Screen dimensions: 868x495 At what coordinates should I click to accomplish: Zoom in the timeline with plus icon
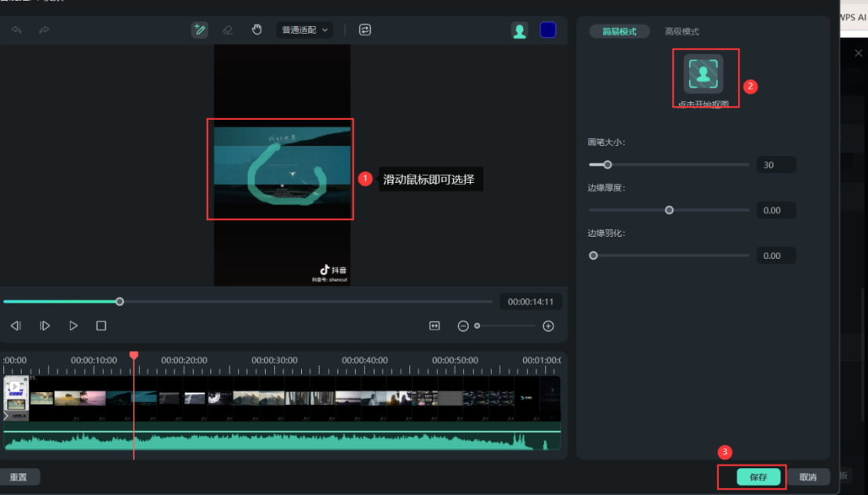(548, 326)
